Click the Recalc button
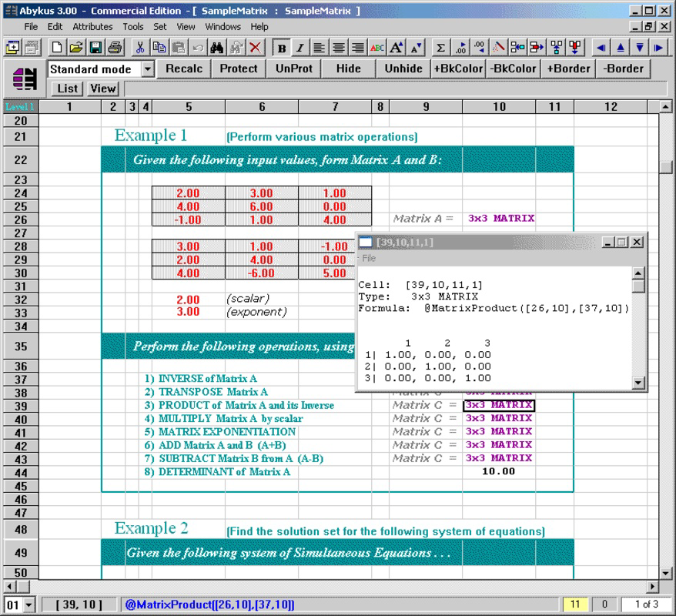Viewport: 676px width, 616px height. coord(184,69)
